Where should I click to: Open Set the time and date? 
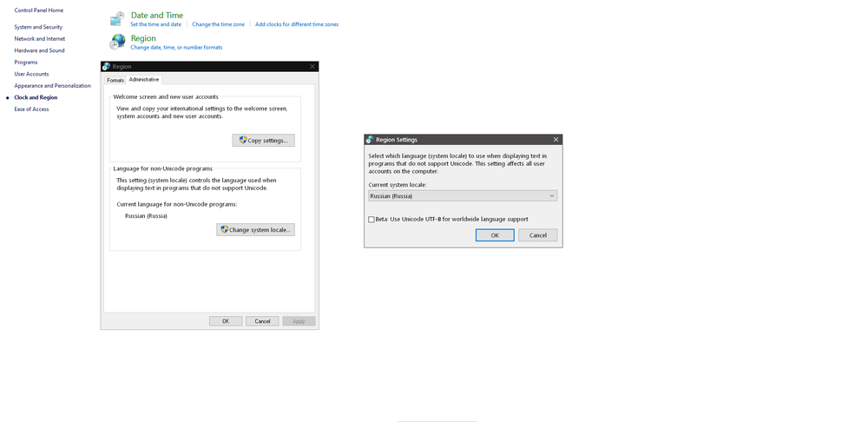tap(155, 24)
